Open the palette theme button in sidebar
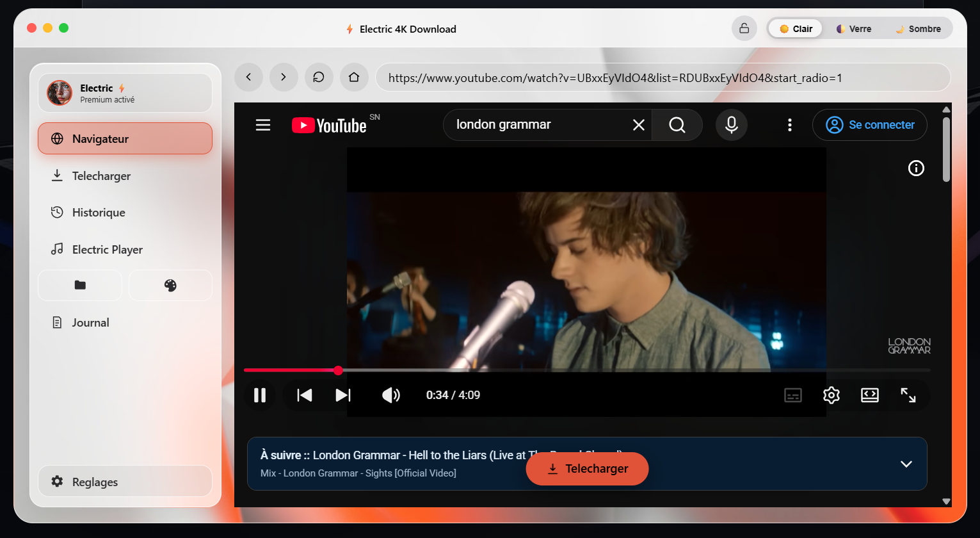Screen dimensions: 980x538 tap(170, 285)
